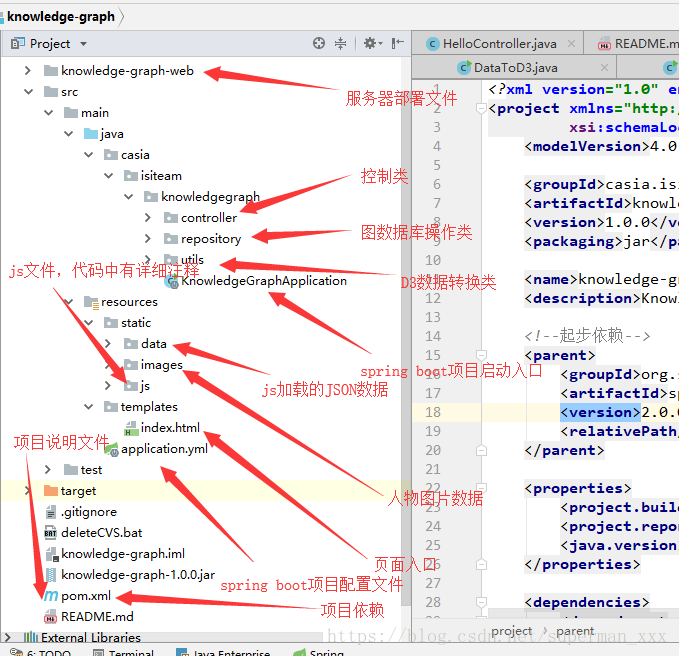
Task: Click the .gitignore file icon
Action: (51, 512)
